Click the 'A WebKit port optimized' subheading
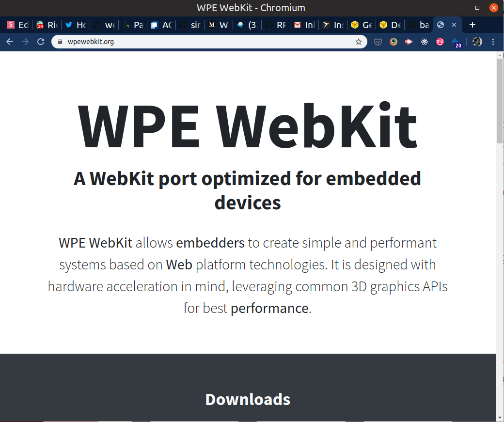 click(x=248, y=190)
